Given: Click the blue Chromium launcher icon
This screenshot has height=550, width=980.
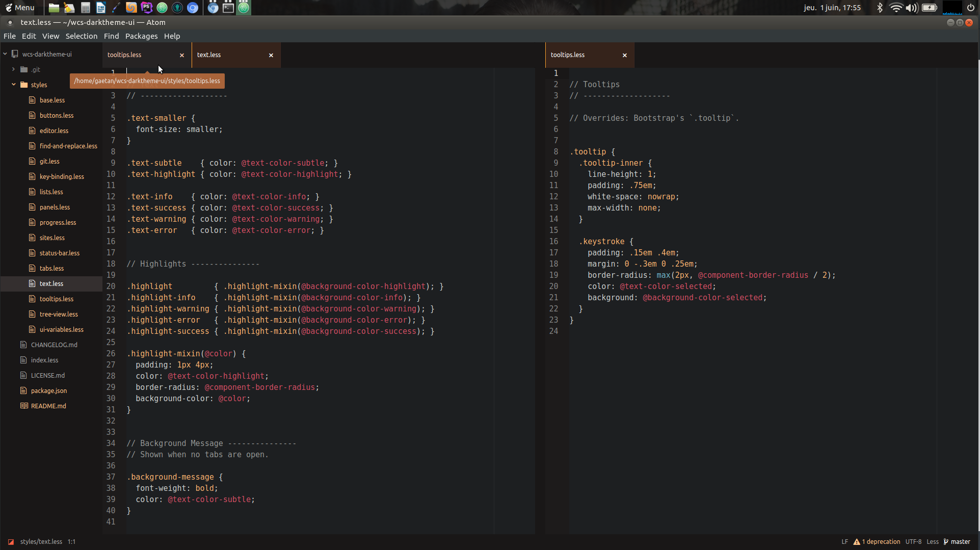Looking at the screenshot, I should click(x=193, y=8).
